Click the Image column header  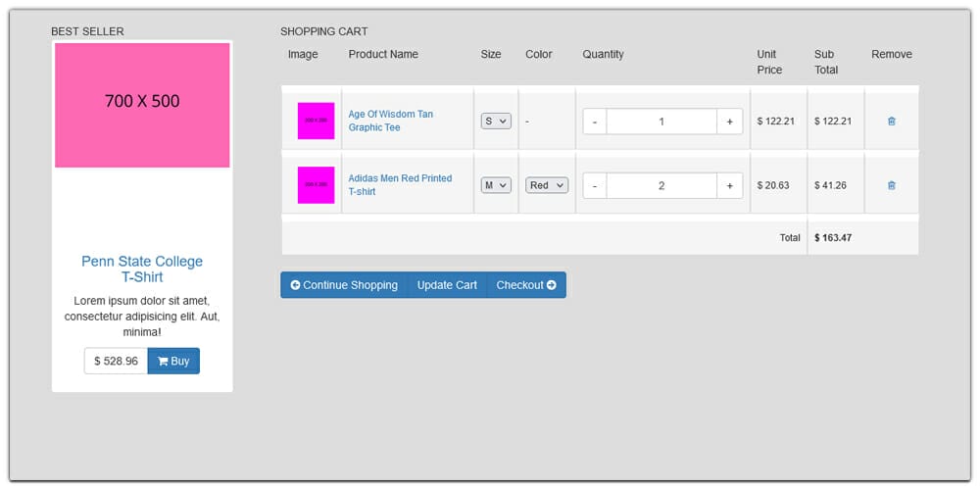click(x=303, y=54)
